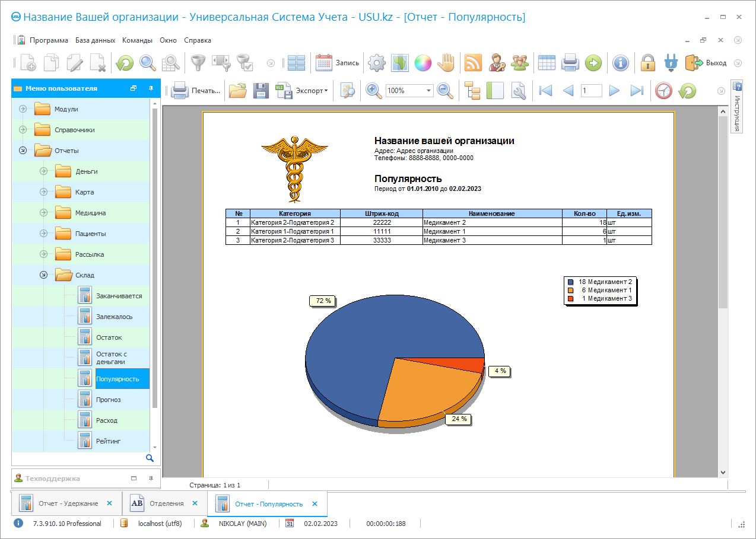The height and width of the screenshot is (539, 756).
Task: Click the zoom out magnifier icon
Action: tap(445, 91)
